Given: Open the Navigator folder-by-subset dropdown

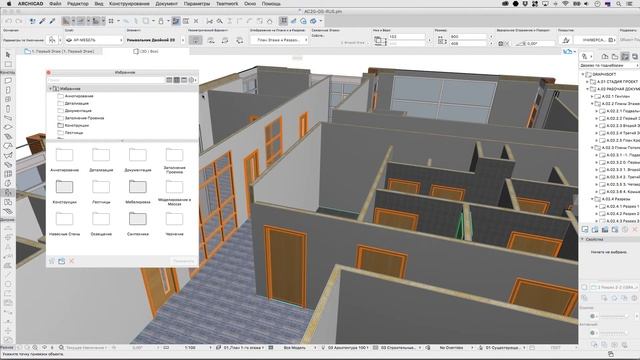Looking at the screenshot, I should pyautogui.click(x=609, y=65).
